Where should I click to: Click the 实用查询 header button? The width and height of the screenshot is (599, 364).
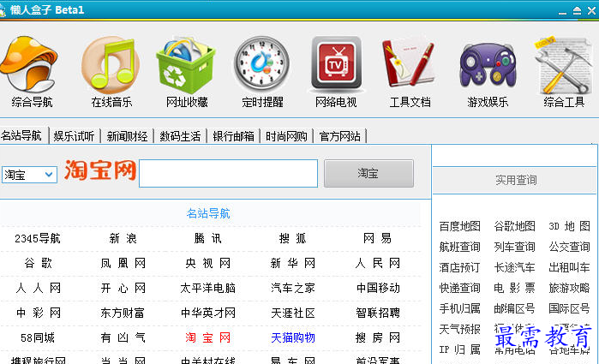[x=516, y=180]
